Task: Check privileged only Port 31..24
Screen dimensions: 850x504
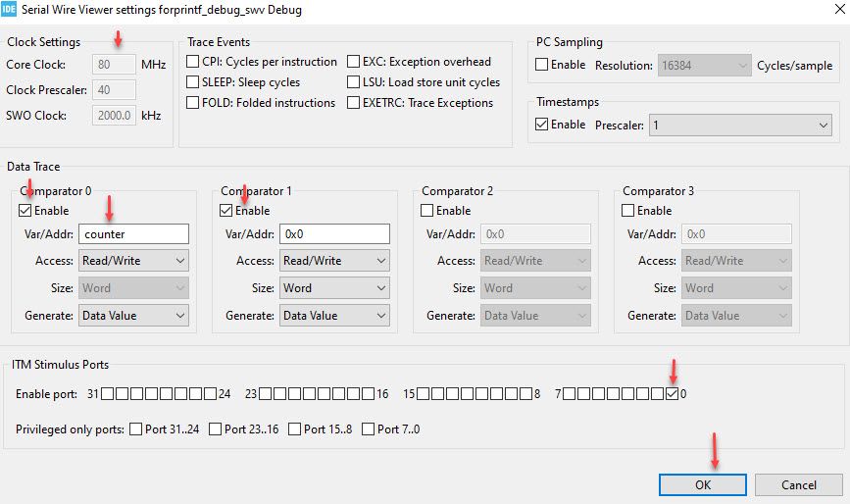Action: [x=136, y=429]
